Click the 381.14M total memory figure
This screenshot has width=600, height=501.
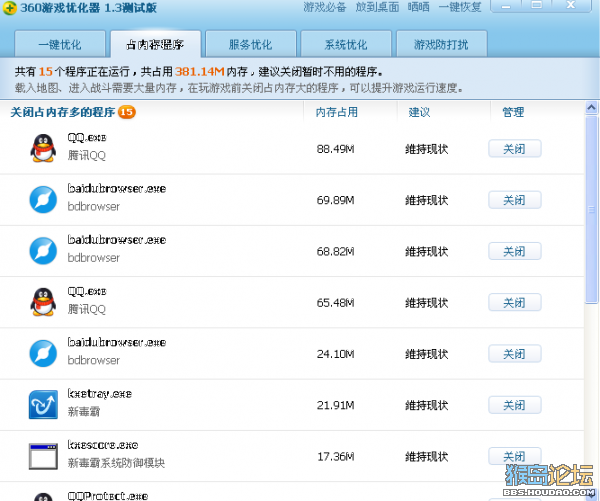tap(200, 72)
